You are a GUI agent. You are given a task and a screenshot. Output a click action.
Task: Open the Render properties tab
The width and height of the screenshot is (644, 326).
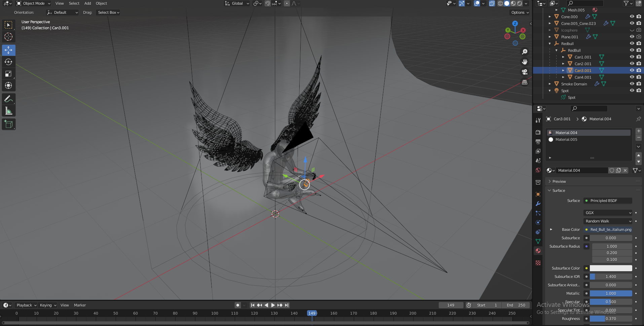pyautogui.click(x=538, y=132)
